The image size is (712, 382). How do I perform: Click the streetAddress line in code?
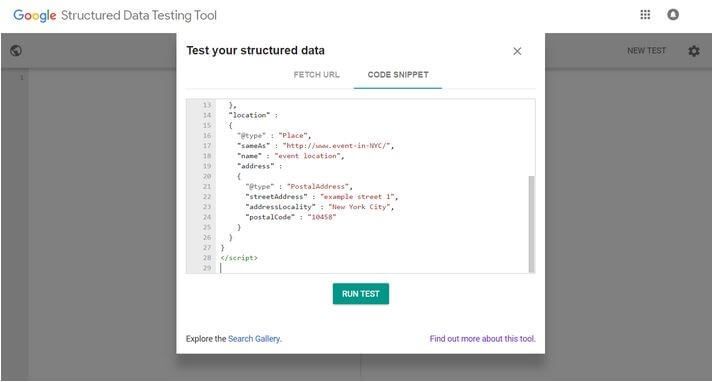tap(321, 197)
